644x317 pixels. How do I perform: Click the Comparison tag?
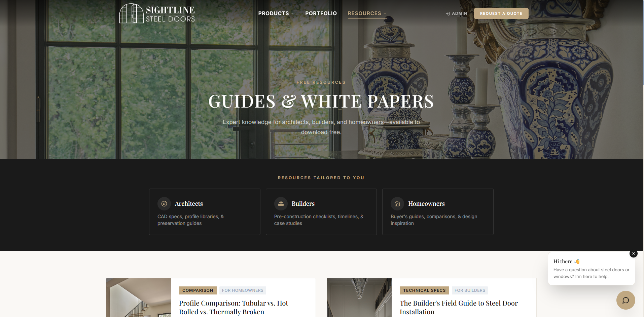(x=198, y=290)
